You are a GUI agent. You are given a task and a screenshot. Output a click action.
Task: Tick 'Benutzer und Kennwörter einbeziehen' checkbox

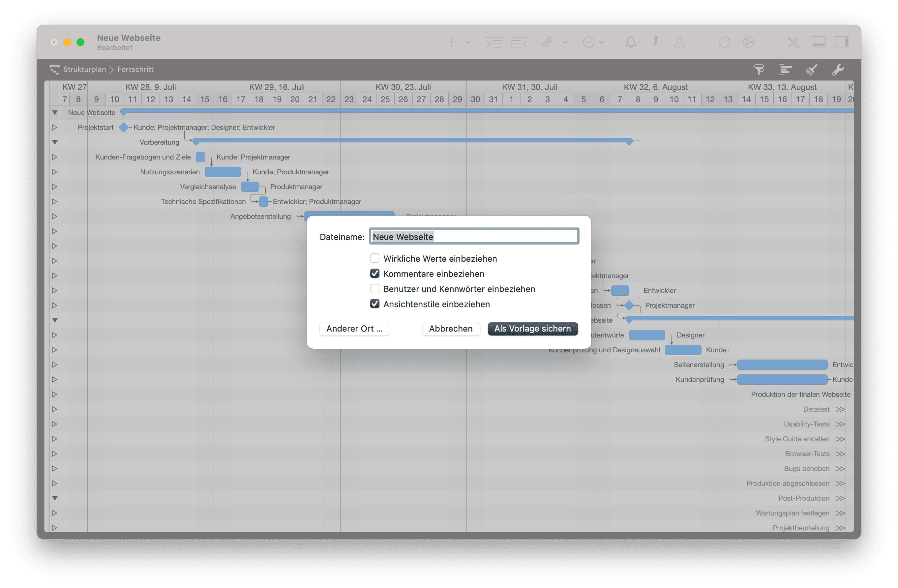coord(375,288)
